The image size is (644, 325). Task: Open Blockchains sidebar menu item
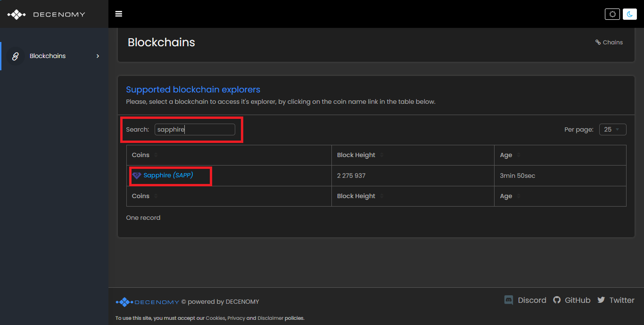pyautogui.click(x=48, y=56)
